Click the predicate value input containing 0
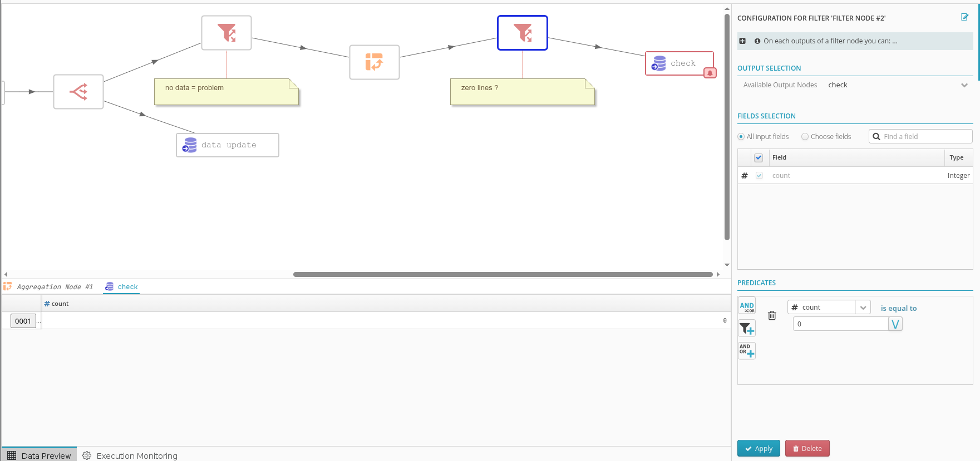This screenshot has height=461, width=980. point(840,324)
